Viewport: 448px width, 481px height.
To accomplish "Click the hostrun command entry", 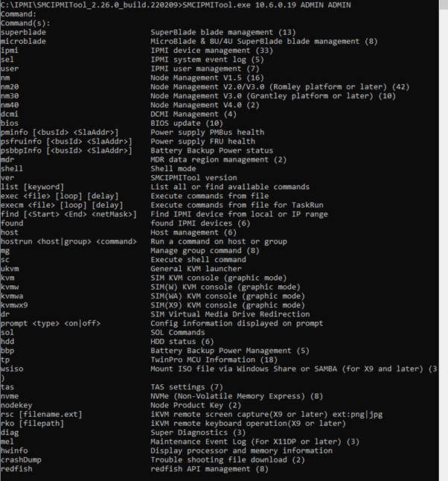I will click(x=68, y=241).
